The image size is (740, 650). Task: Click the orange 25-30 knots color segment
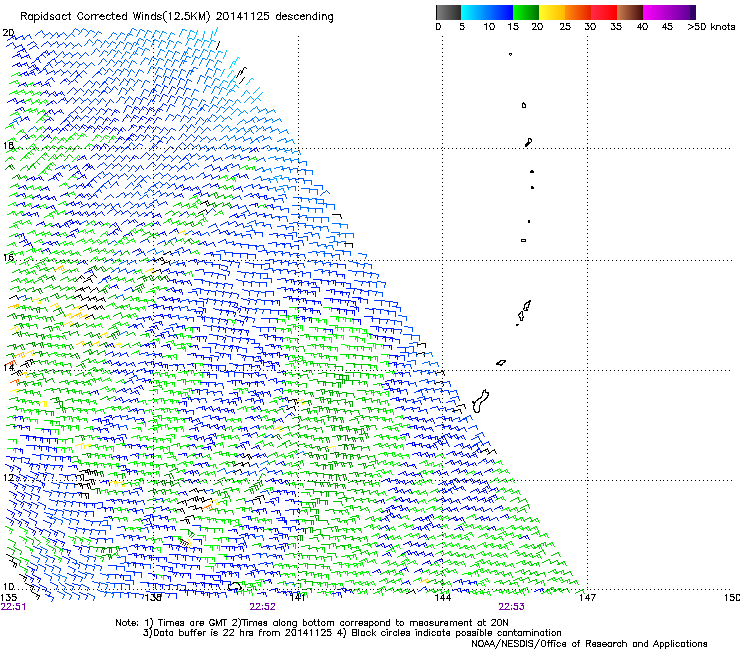(578, 12)
